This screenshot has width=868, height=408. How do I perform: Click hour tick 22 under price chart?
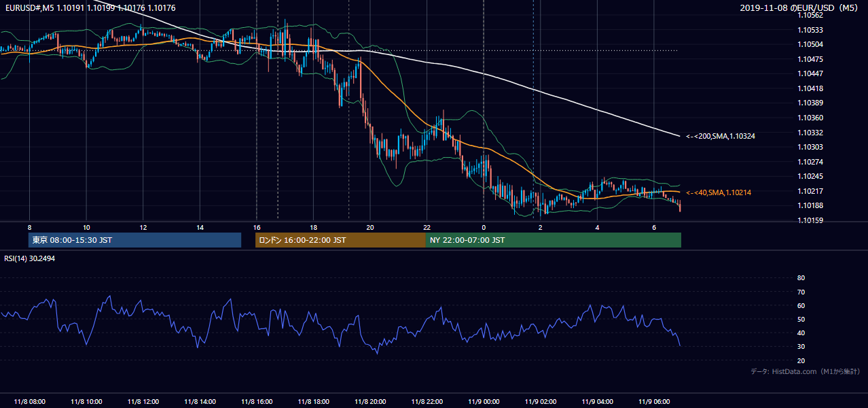coord(427,227)
